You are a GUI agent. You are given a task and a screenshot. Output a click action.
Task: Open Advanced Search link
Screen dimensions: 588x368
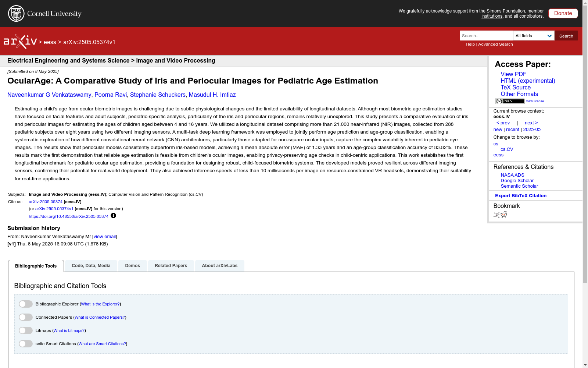pyautogui.click(x=495, y=44)
